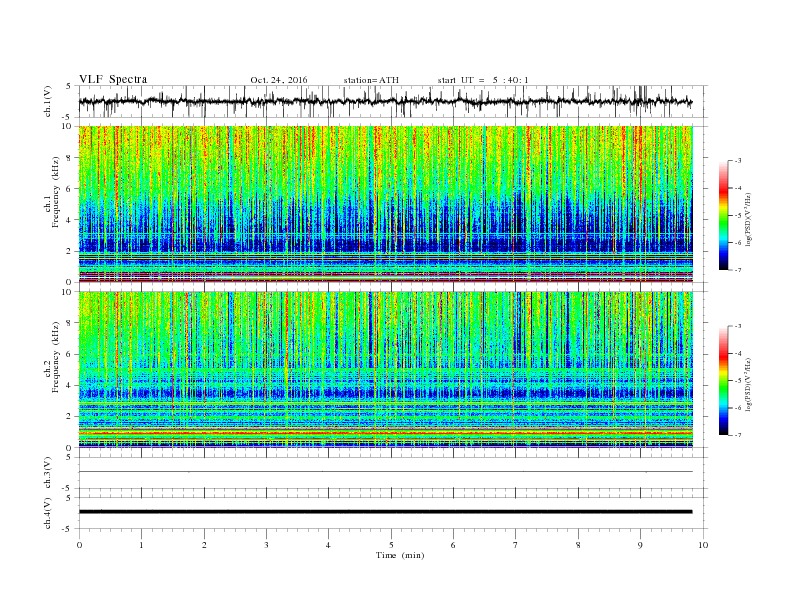The height and width of the screenshot is (612, 792).
Task: Click the thick ch.4 voltage trace
Action: (x=385, y=512)
